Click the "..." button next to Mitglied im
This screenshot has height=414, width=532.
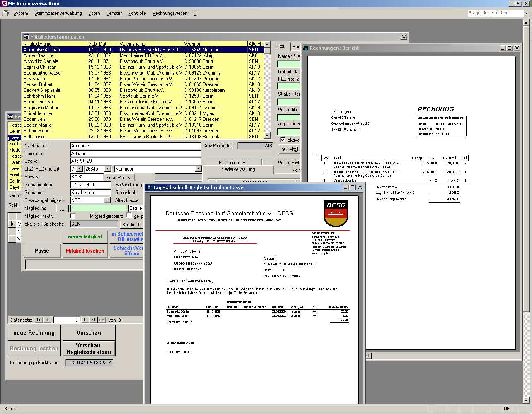[x=62, y=209]
